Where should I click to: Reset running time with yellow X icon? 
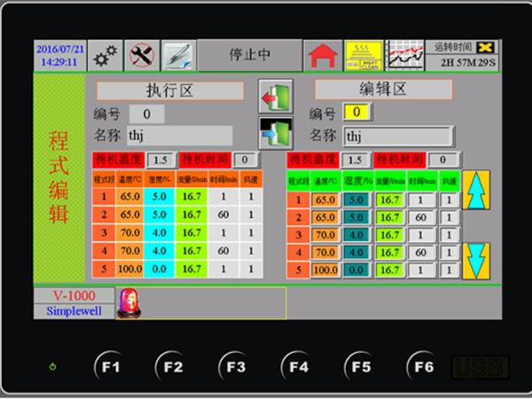pyautogui.click(x=485, y=47)
